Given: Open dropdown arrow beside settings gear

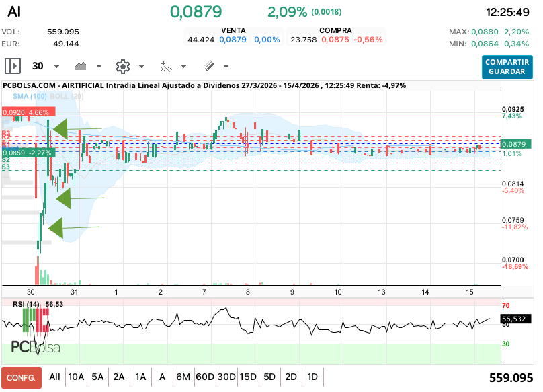Looking at the screenshot, I should tap(141, 67).
